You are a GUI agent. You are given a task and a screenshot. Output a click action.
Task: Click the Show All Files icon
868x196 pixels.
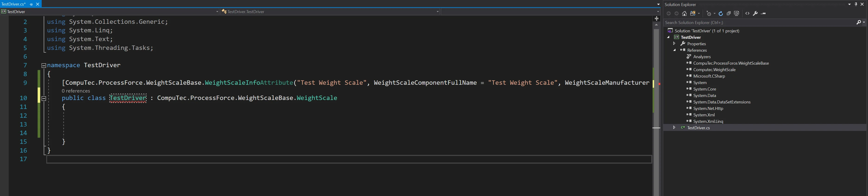tap(736, 13)
